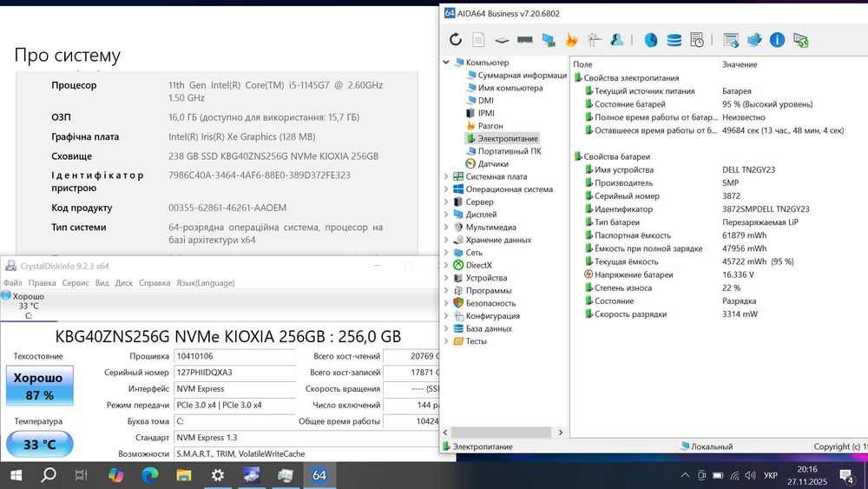This screenshot has width=868, height=489.
Task: Click the AIDA64 tree horizontal scrollbar track
Action: (502, 432)
